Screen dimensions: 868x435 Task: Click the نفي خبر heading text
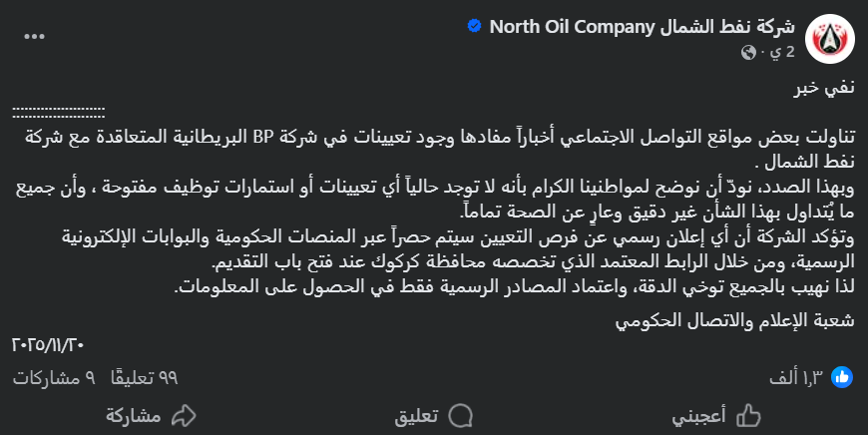tap(824, 87)
